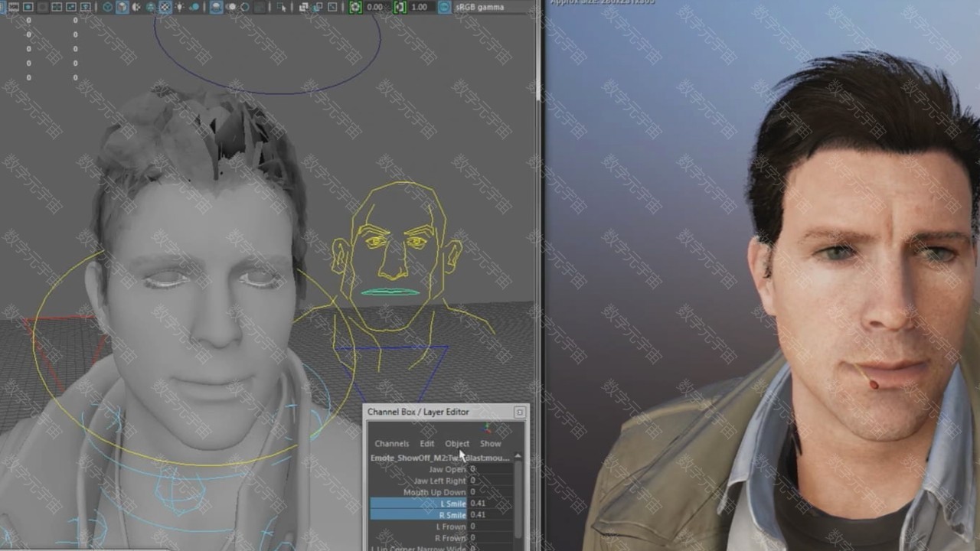Click the Channel Box scroll-up arrow

click(518, 457)
